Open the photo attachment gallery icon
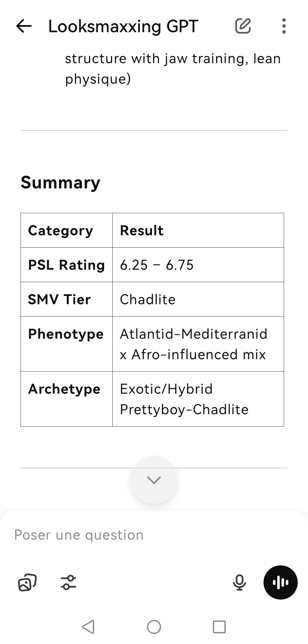 [27, 582]
